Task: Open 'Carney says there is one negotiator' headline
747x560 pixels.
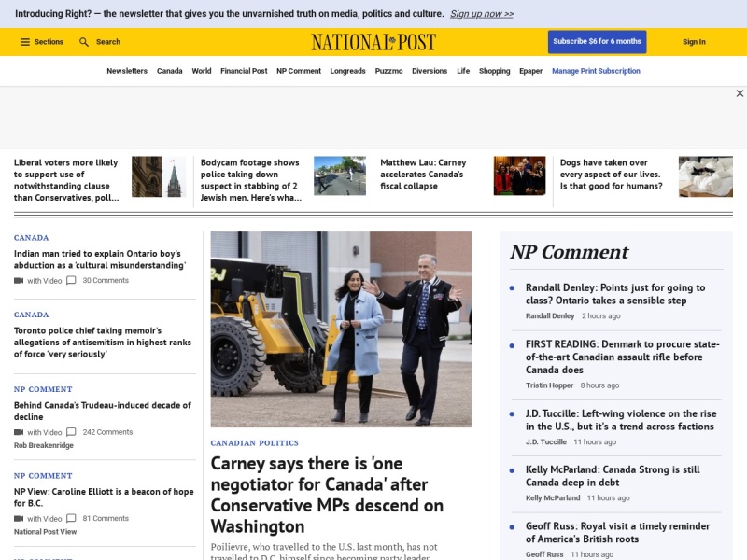Action: [328, 495]
